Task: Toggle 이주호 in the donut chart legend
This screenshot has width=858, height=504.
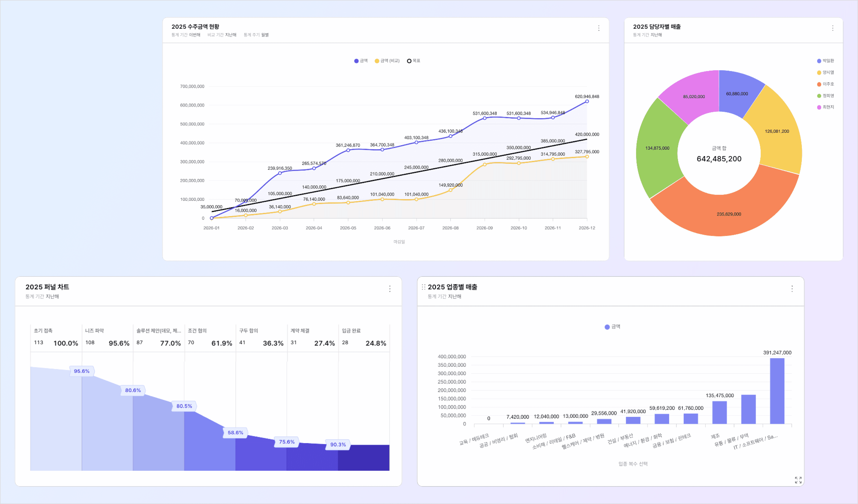Action: 825,84
